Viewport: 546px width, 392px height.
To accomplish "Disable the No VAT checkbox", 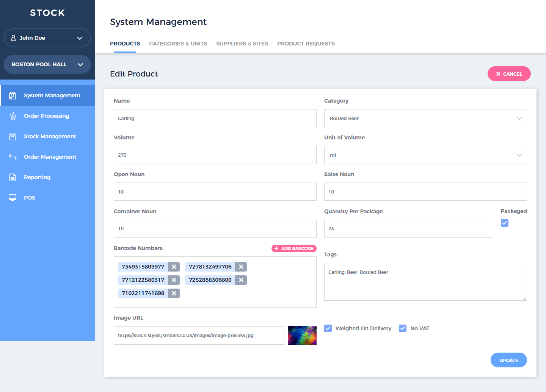I will pyautogui.click(x=403, y=328).
